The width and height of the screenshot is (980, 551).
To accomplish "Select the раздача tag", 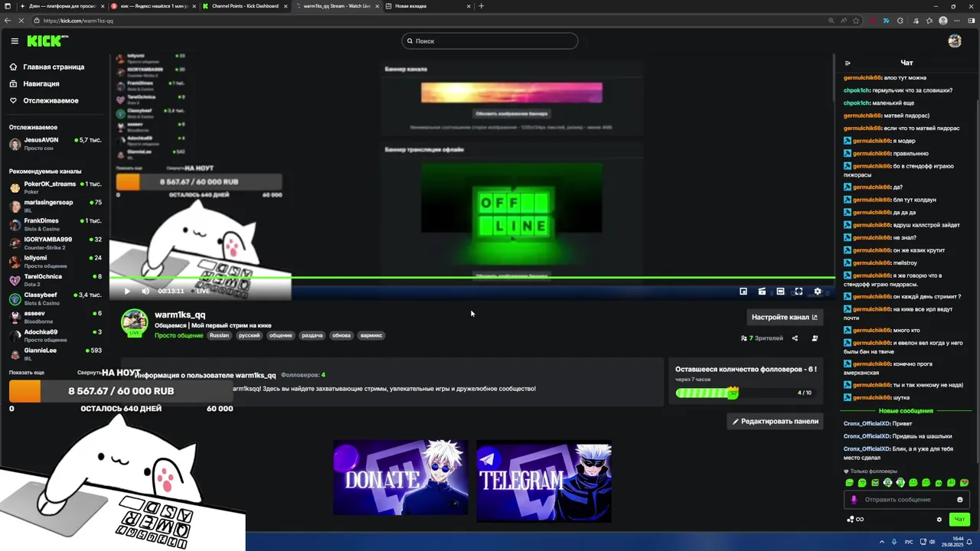I will (312, 335).
